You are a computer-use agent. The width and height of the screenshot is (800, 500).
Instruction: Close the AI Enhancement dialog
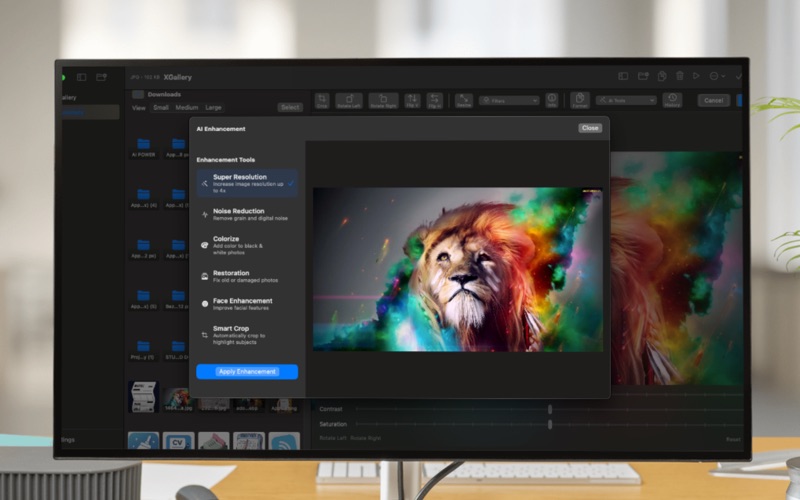(x=590, y=128)
